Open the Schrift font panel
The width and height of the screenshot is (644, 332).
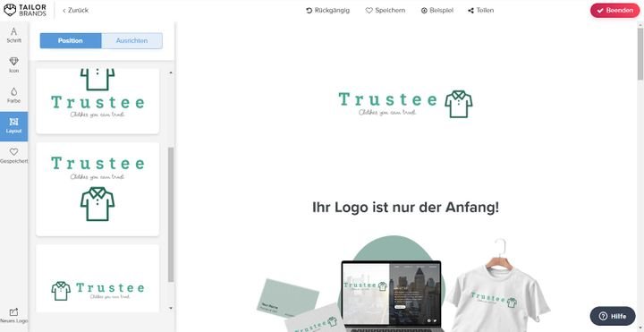[x=14, y=36]
